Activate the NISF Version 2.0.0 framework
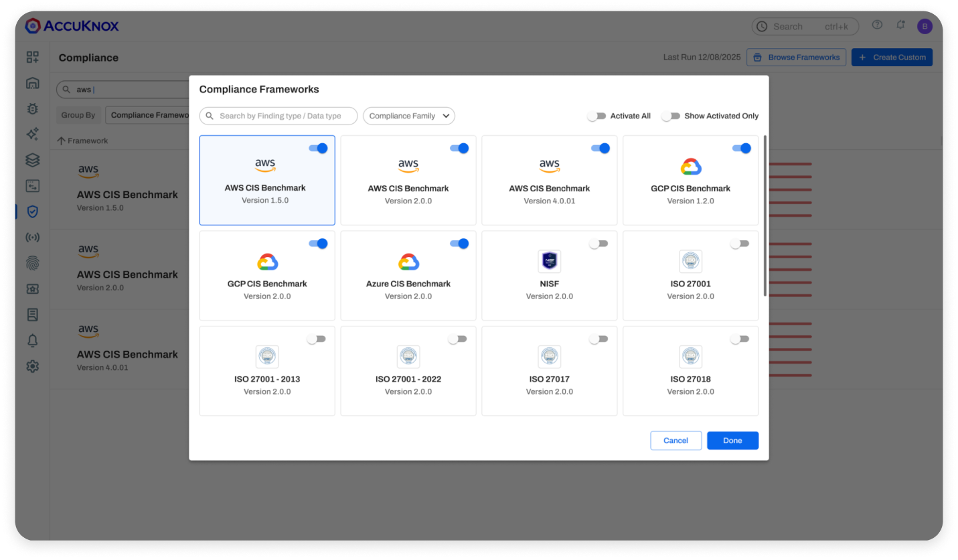This screenshot has width=958, height=560. pos(598,244)
